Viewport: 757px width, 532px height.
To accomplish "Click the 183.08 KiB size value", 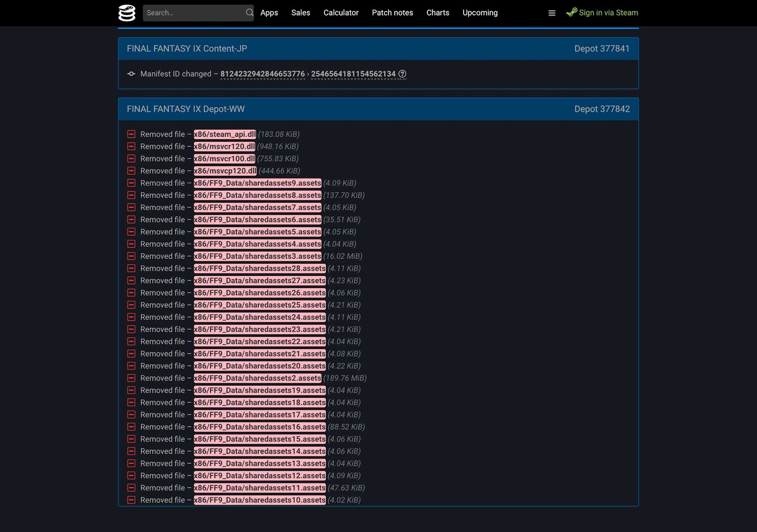I will point(279,134).
